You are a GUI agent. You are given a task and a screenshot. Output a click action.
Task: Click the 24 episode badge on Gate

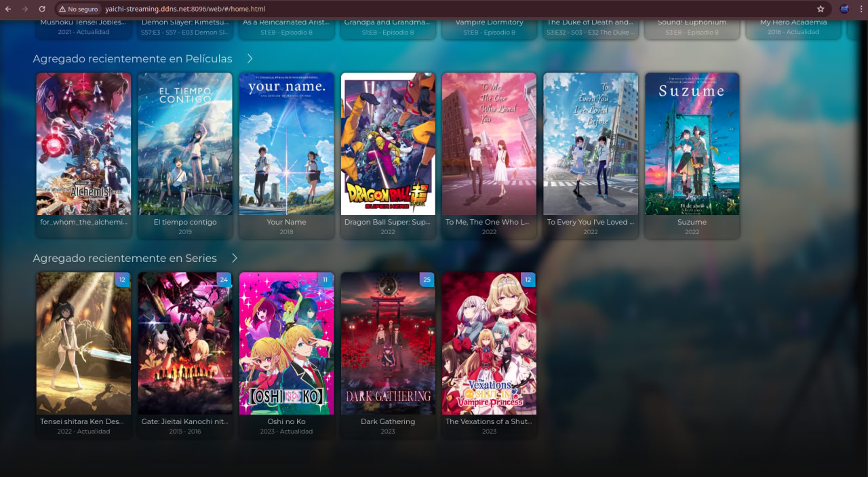[224, 280]
